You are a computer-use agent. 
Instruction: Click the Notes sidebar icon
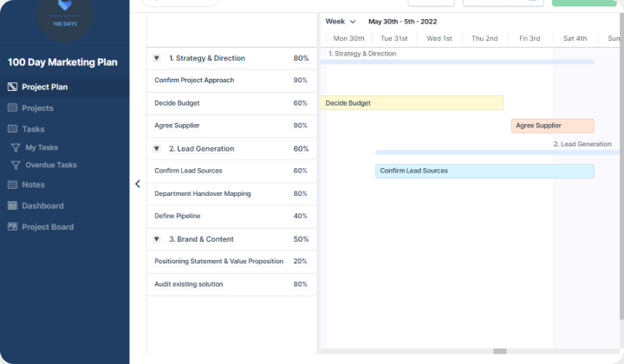(12, 185)
